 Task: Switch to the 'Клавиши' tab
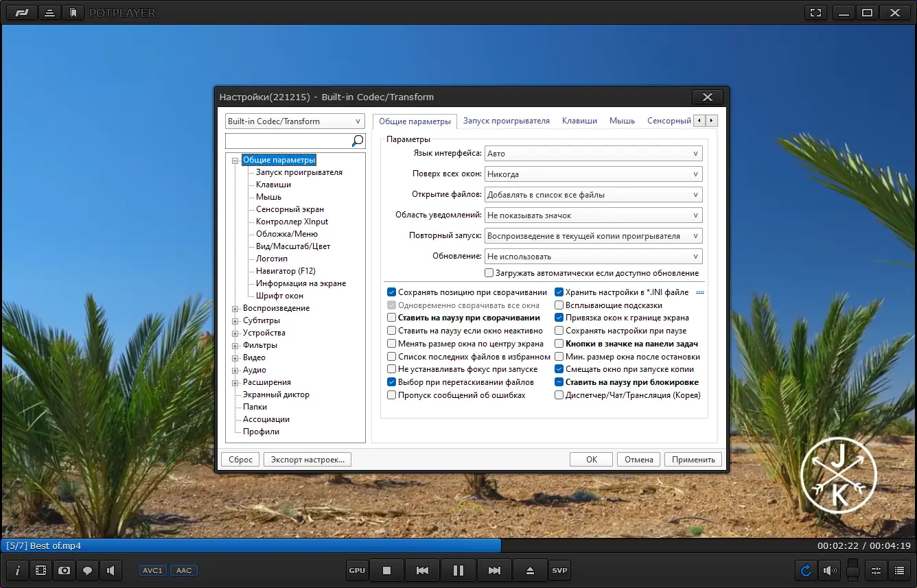click(579, 121)
